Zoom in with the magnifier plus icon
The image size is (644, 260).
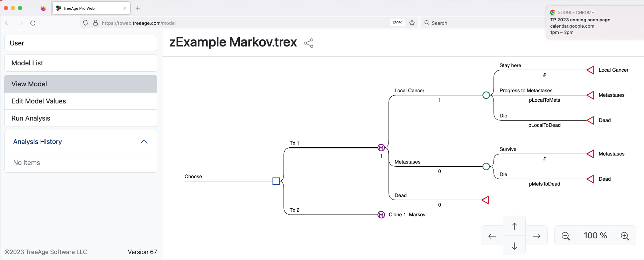(x=625, y=236)
